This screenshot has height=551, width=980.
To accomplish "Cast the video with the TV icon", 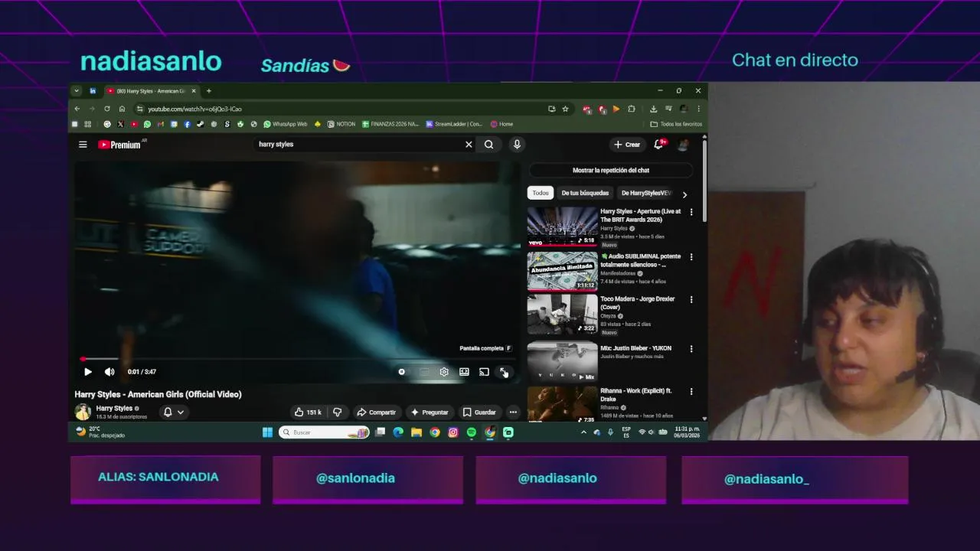I will point(484,372).
